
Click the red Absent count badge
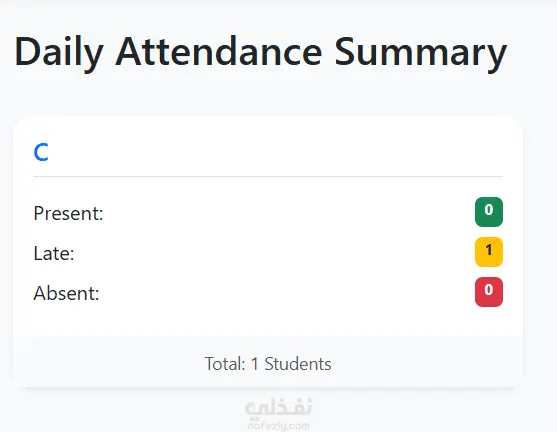[489, 292]
